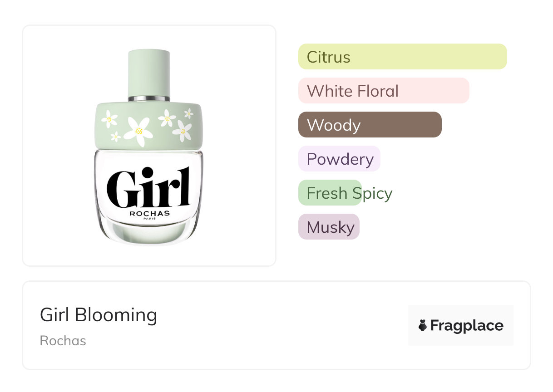Click the PARIS text on the bottle

tap(150, 219)
